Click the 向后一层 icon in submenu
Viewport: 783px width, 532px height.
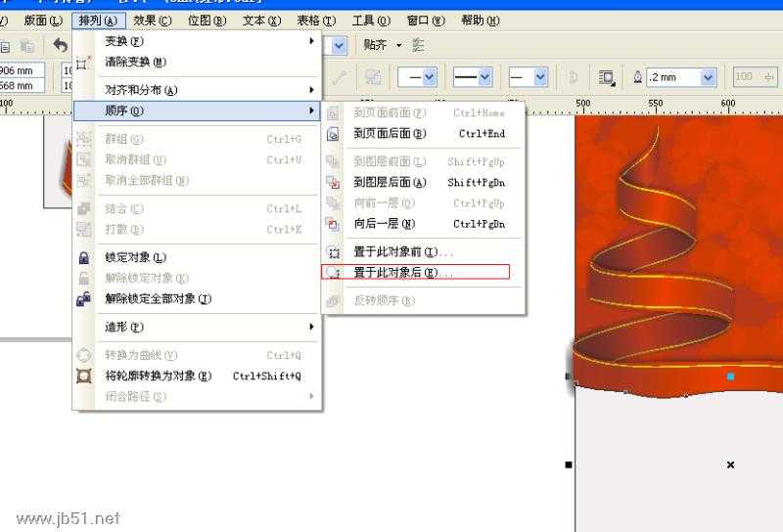pyautogui.click(x=333, y=224)
